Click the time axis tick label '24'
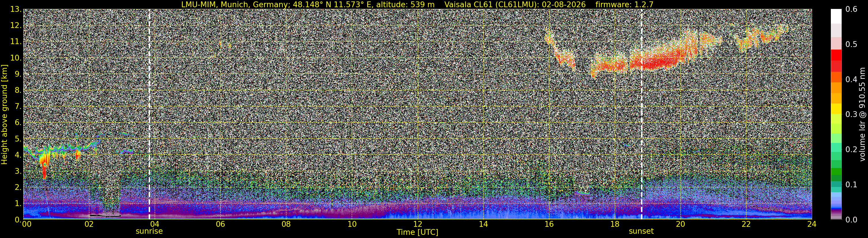This screenshot has height=238, width=868. [x=812, y=224]
